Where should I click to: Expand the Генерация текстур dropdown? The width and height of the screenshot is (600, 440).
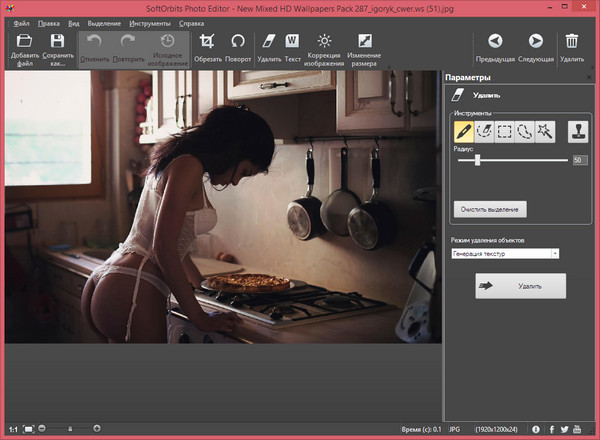[x=554, y=254]
